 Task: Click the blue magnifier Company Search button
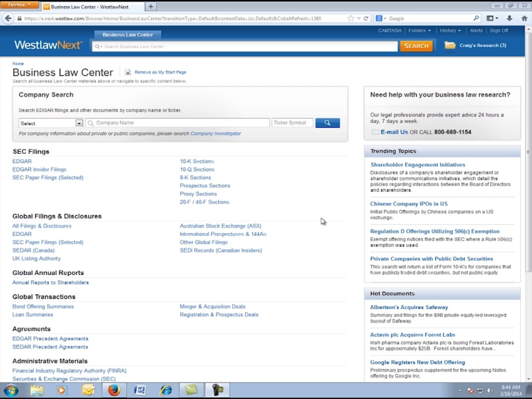327,123
